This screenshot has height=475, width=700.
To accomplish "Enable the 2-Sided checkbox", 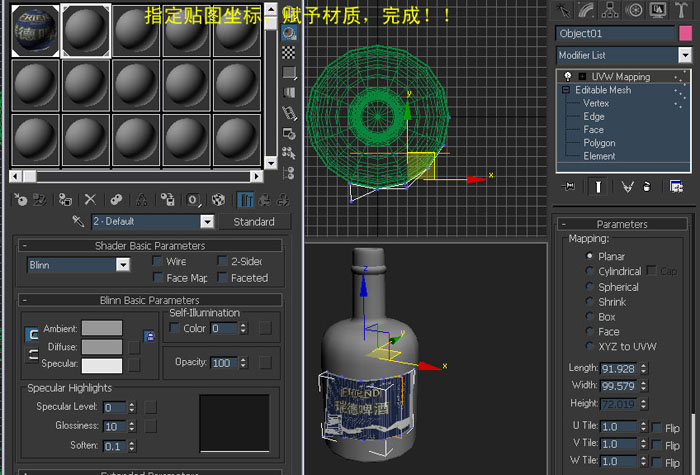I will [222, 260].
